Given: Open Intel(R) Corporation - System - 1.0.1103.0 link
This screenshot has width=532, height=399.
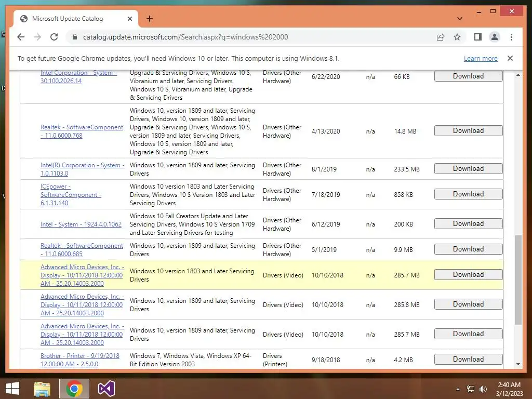Looking at the screenshot, I should click(83, 169).
